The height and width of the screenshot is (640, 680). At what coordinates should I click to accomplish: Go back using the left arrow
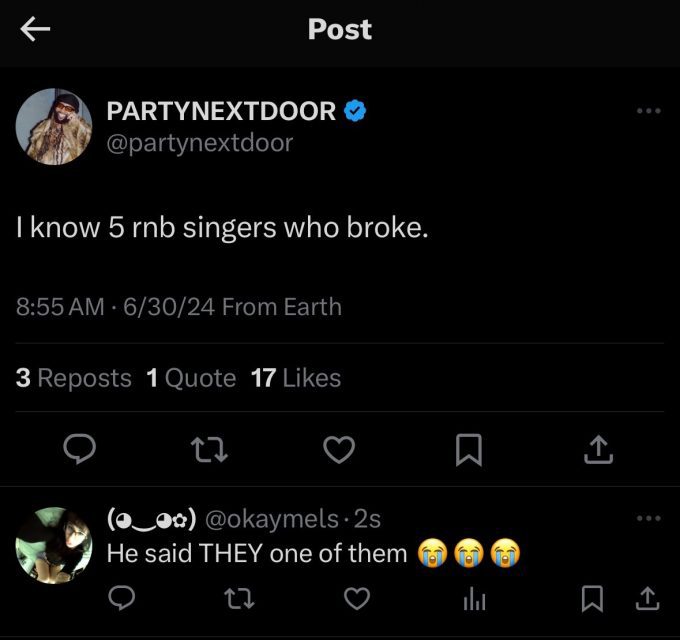35,29
